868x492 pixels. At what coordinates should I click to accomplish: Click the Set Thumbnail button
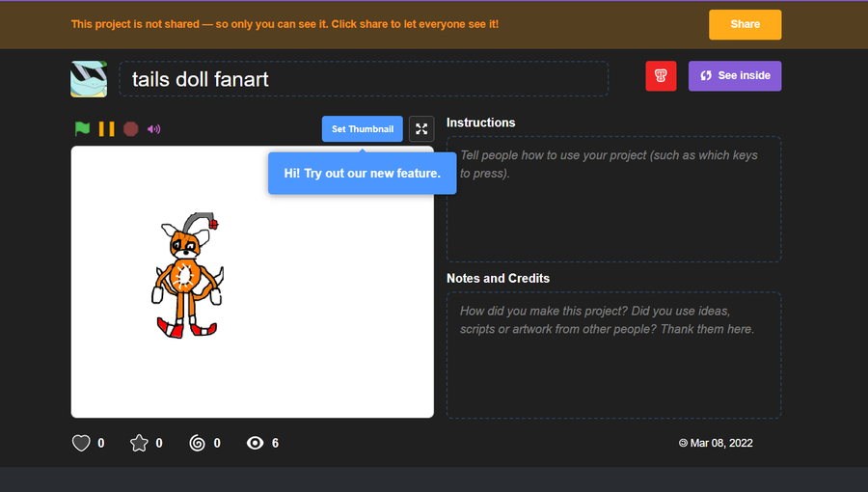(363, 129)
